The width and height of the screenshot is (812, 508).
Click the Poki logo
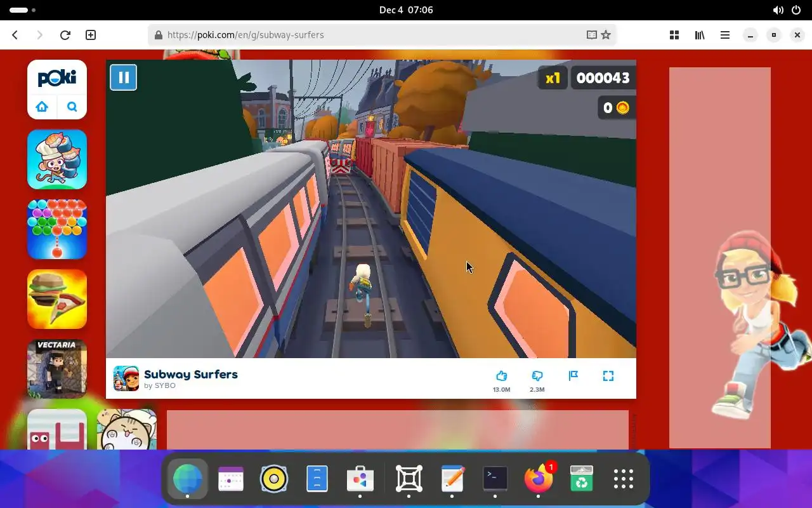[57, 78]
